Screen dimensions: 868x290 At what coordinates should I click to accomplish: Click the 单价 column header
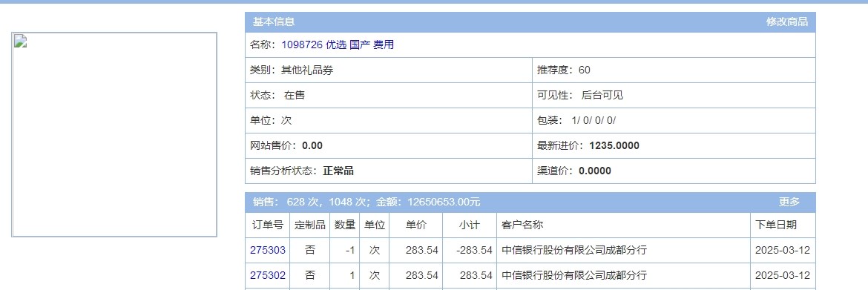[x=415, y=225]
